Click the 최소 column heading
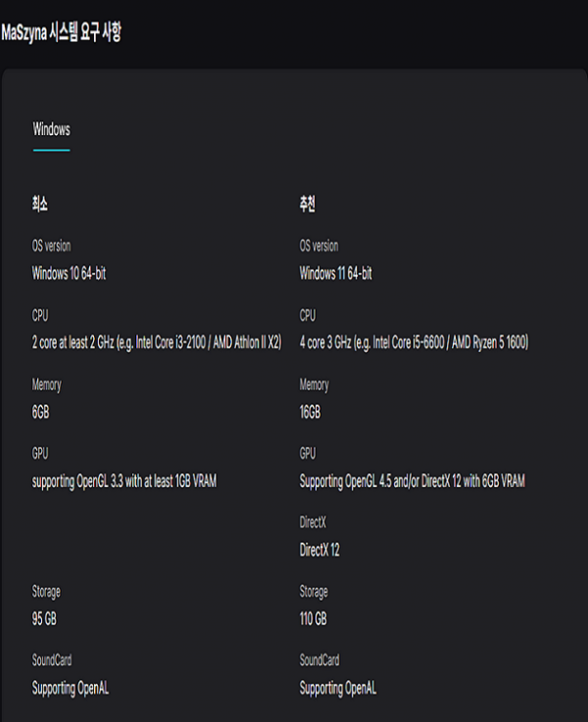The width and height of the screenshot is (588, 722). 40,204
